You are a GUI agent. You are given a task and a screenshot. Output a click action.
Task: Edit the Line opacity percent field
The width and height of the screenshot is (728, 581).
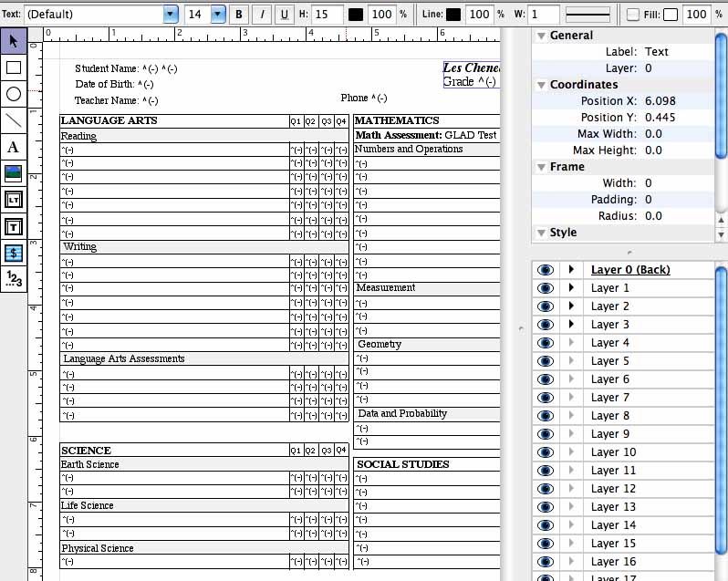click(x=479, y=15)
